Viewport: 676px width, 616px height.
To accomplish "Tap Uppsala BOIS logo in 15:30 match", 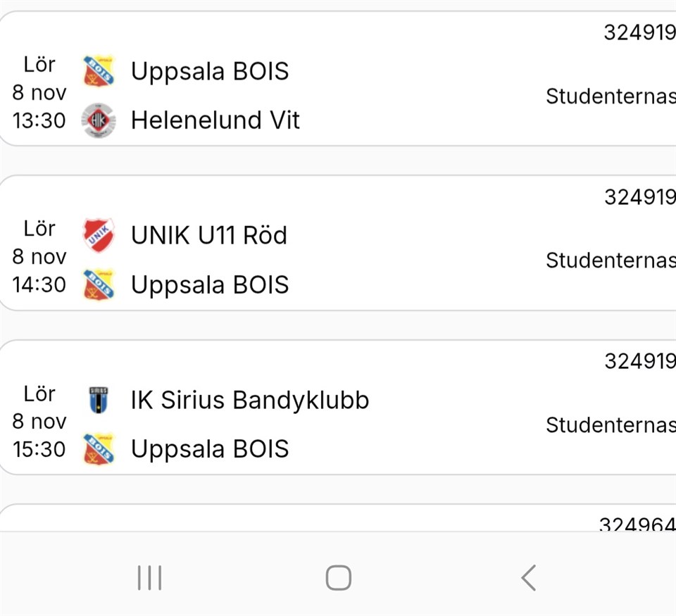I will (98, 449).
